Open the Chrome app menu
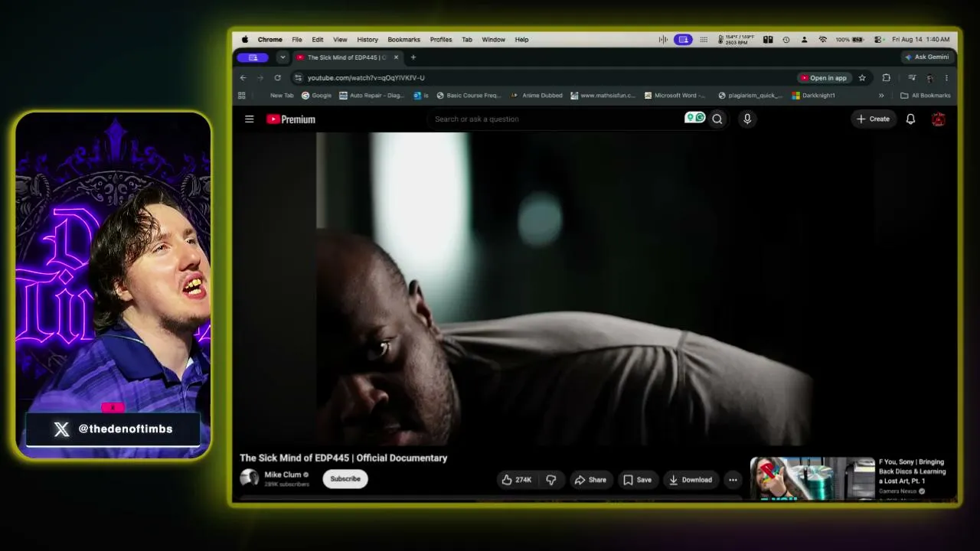This screenshot has width=980, height=551. pyautogui.click(x=269, y=40)
